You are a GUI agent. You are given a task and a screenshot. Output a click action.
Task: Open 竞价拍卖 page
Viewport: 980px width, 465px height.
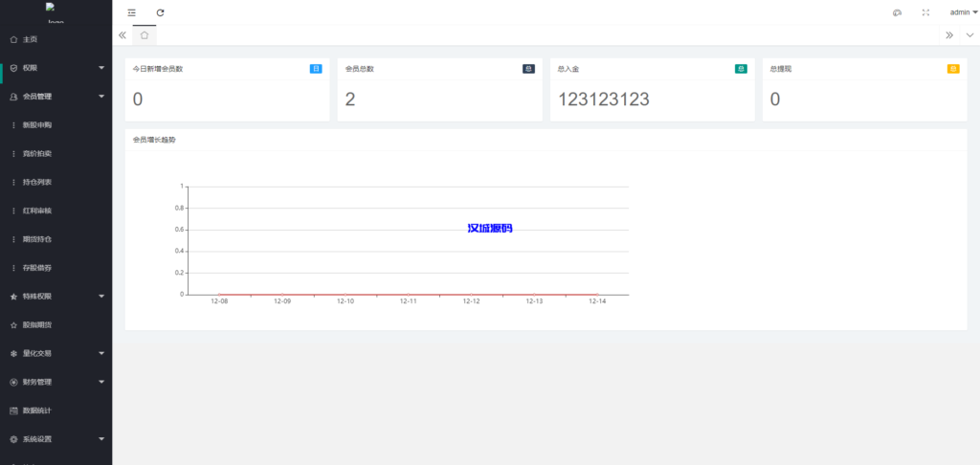click(37, 153)
